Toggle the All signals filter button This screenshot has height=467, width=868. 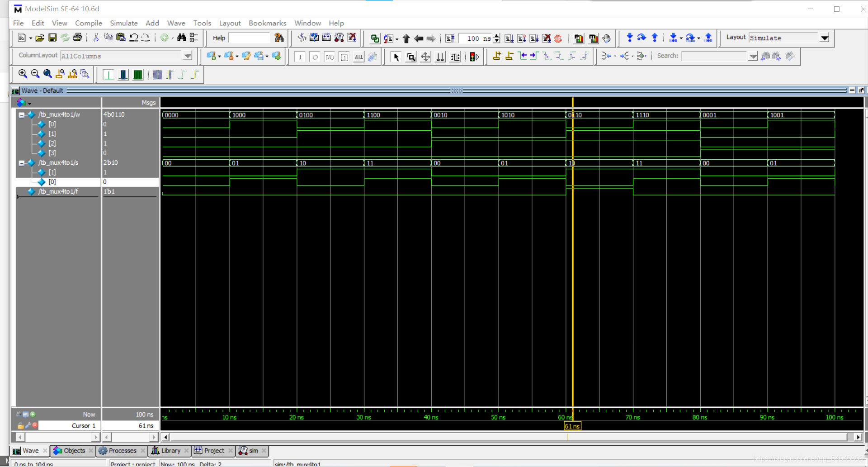(359, 57)
